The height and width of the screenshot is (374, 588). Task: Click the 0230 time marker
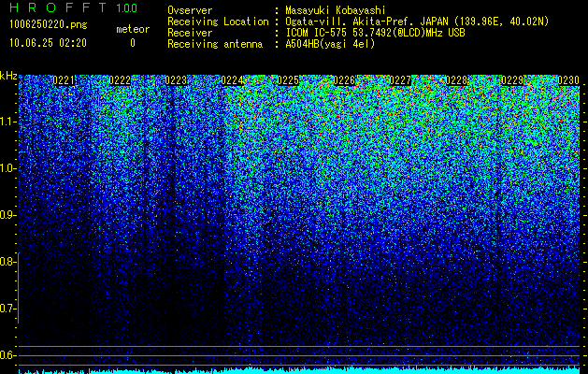pyautogui.click(x=568, y=80)
